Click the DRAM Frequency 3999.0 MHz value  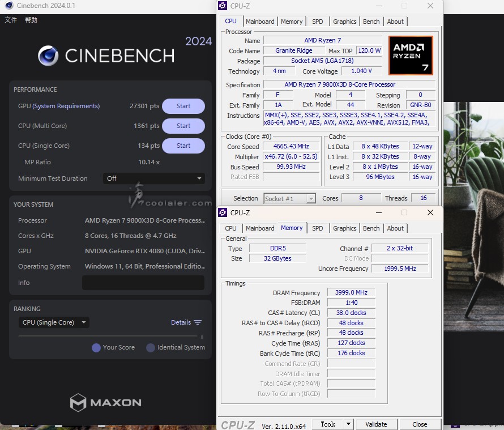[x=351, y=292]
